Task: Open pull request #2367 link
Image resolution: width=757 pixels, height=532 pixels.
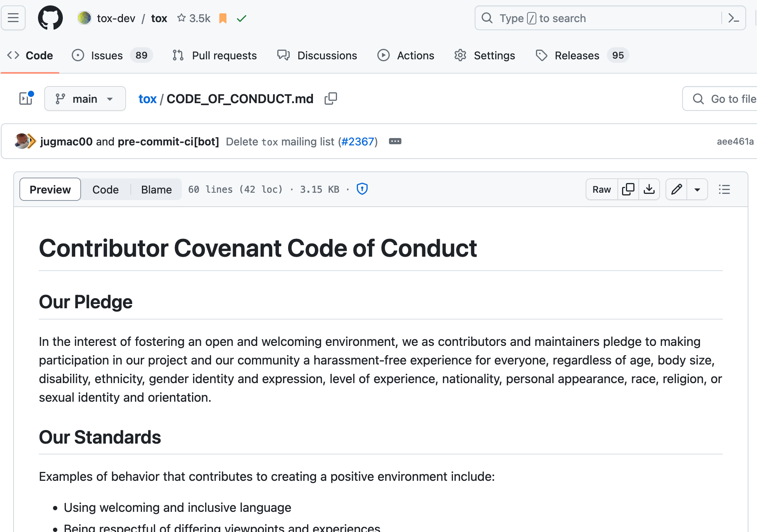Action: 358,142
